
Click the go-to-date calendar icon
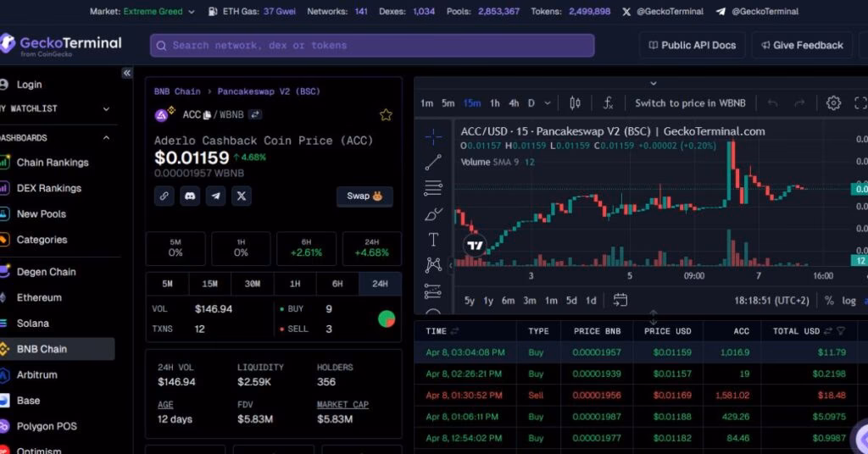click(620, 300)
